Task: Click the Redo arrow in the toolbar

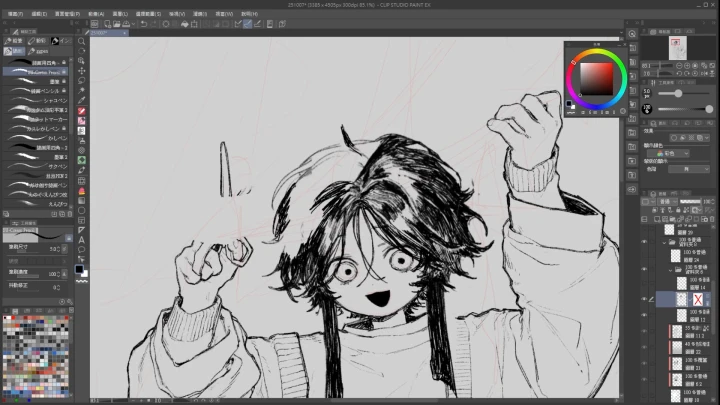Action: [x=155, y=24]
